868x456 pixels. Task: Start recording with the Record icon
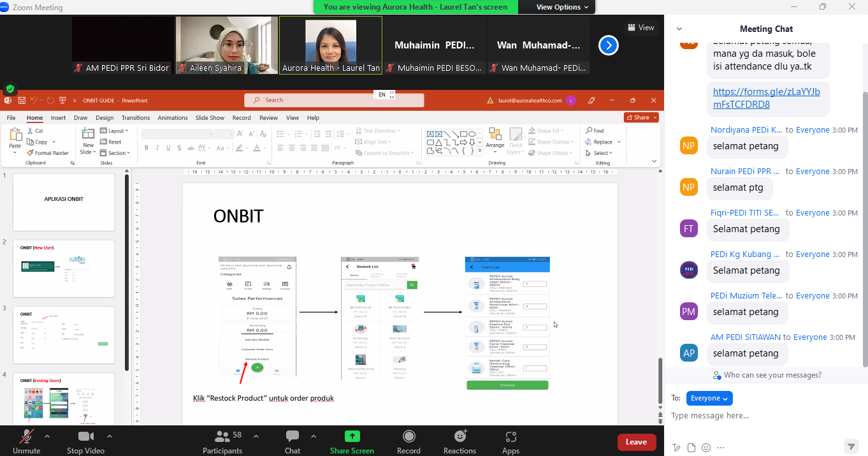pos(409,436)
